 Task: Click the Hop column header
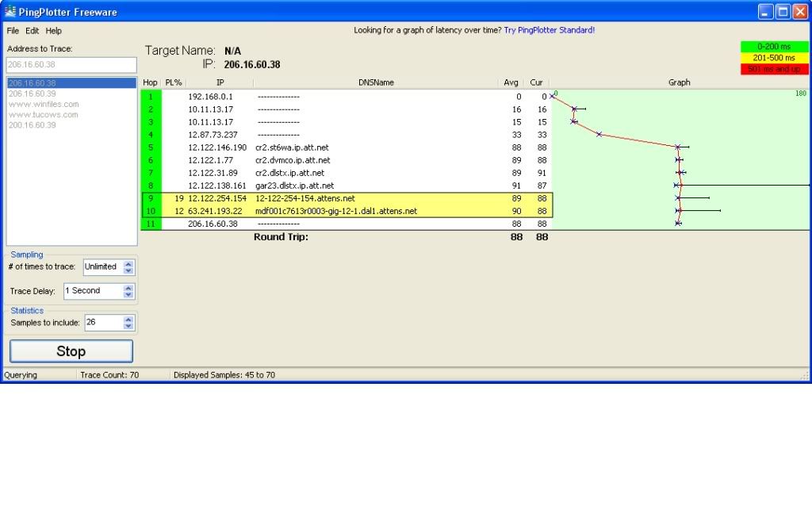coord(150,82)
